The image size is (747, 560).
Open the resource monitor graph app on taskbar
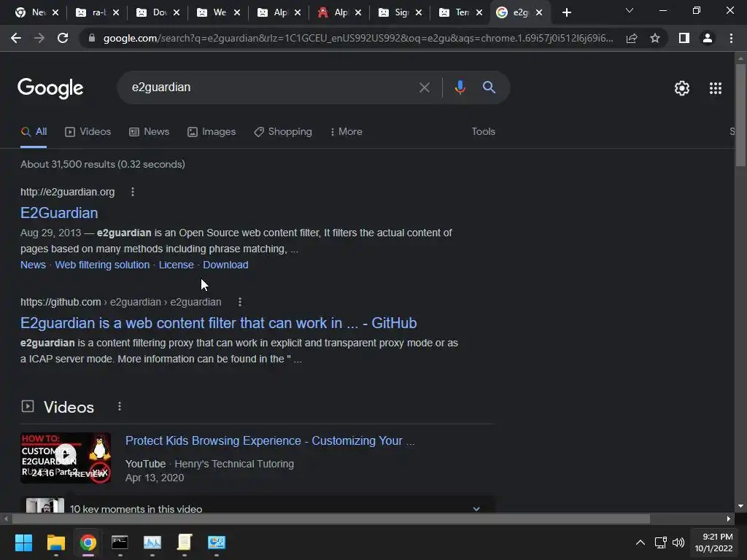[x=152, y=542]
